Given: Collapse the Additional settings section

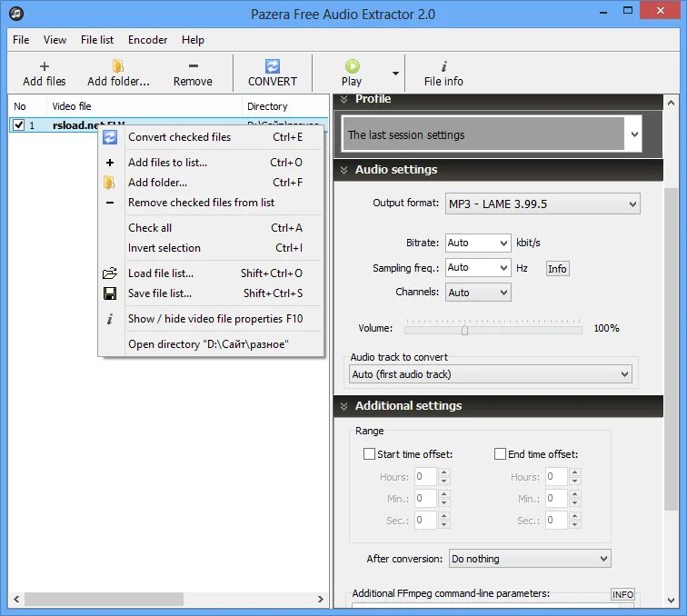Looking at the screenshot, I should [343, 406].
